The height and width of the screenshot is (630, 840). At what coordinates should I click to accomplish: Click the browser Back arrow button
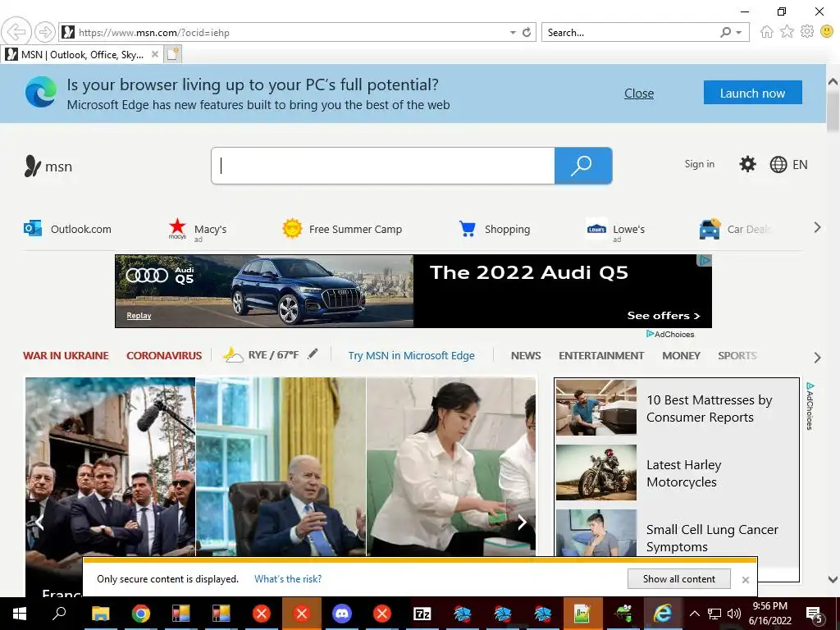[16, 32]
